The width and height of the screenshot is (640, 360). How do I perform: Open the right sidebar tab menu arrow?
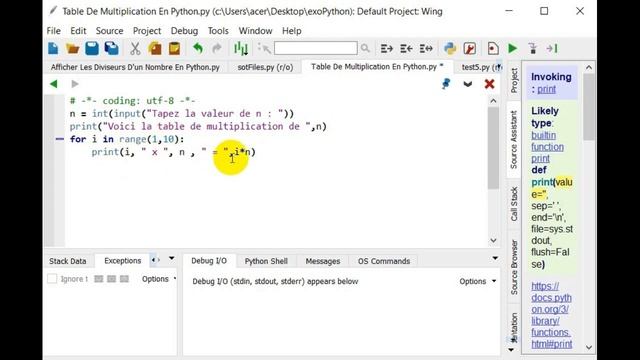(x=511, y=350)
